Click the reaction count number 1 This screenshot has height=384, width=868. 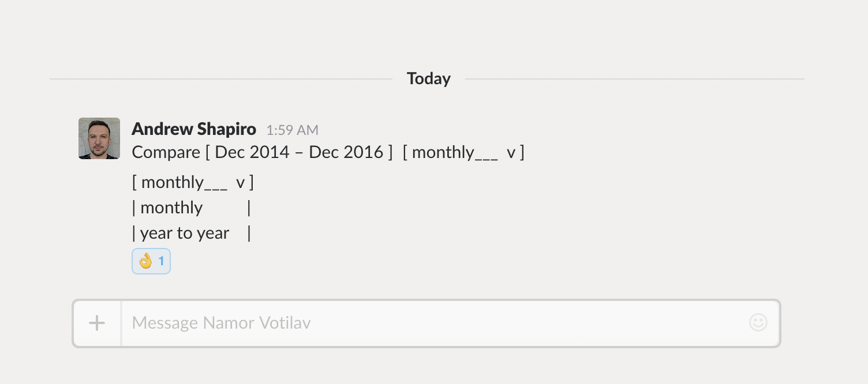162,261
